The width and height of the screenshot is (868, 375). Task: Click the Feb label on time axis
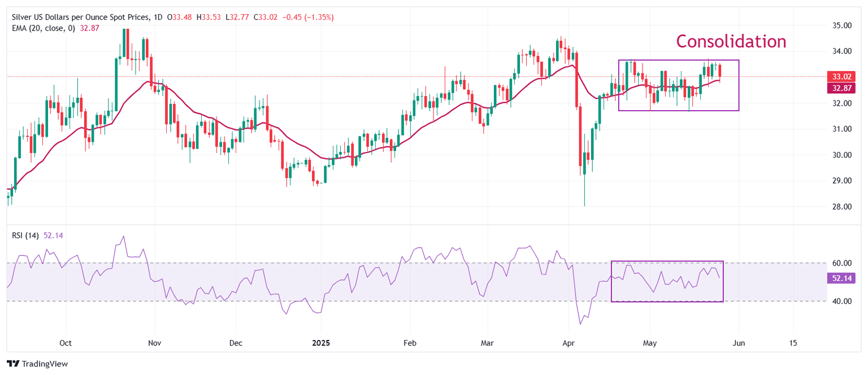pyautogui.click(x=410, y=343)
